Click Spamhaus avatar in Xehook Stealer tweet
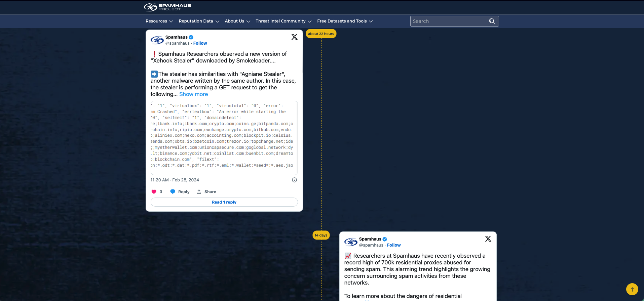 (x=157, y=40)
